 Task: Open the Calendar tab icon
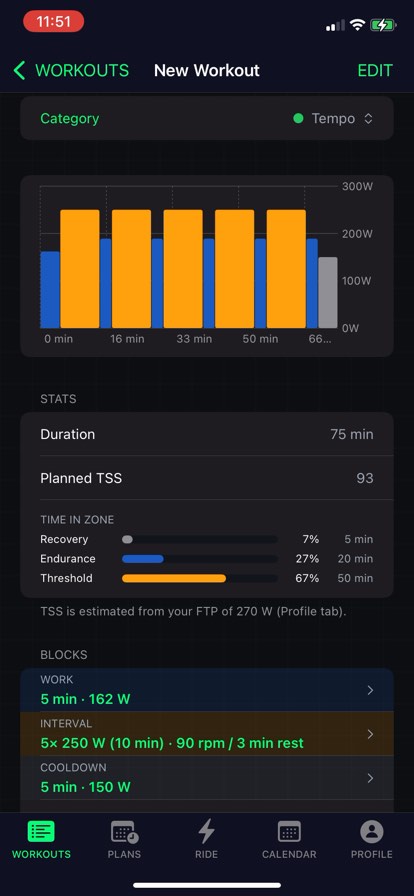(289, 831)
